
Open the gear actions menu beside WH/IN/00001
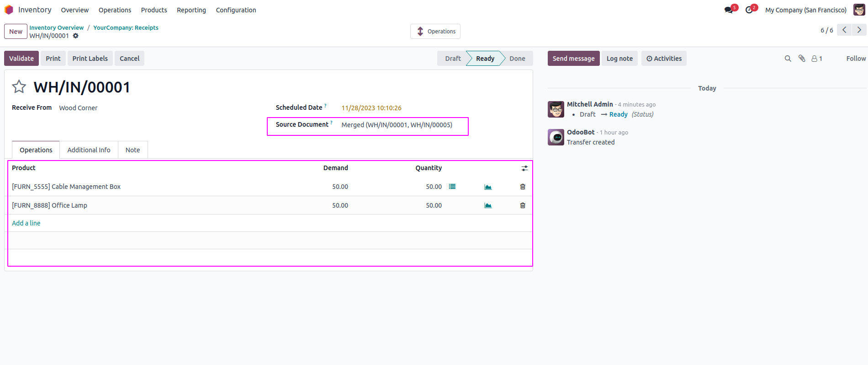click(76, 36)
